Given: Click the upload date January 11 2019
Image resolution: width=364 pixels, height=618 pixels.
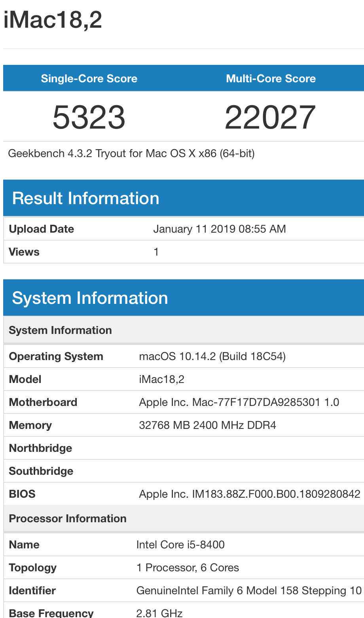Looking at the screenshot, I should pos(219,229).
